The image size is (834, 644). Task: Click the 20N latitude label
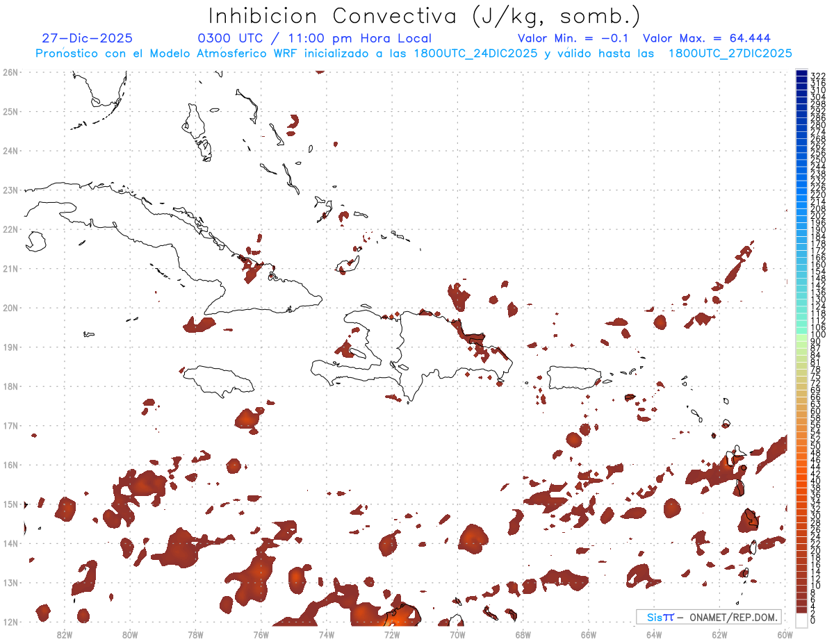click(10, 307)
